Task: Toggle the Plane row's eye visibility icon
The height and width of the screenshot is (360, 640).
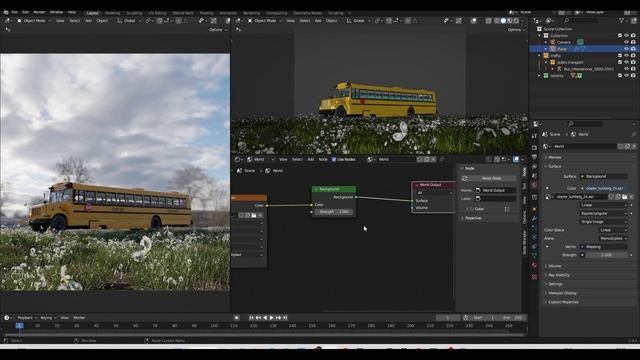Action: pos(627,49)
